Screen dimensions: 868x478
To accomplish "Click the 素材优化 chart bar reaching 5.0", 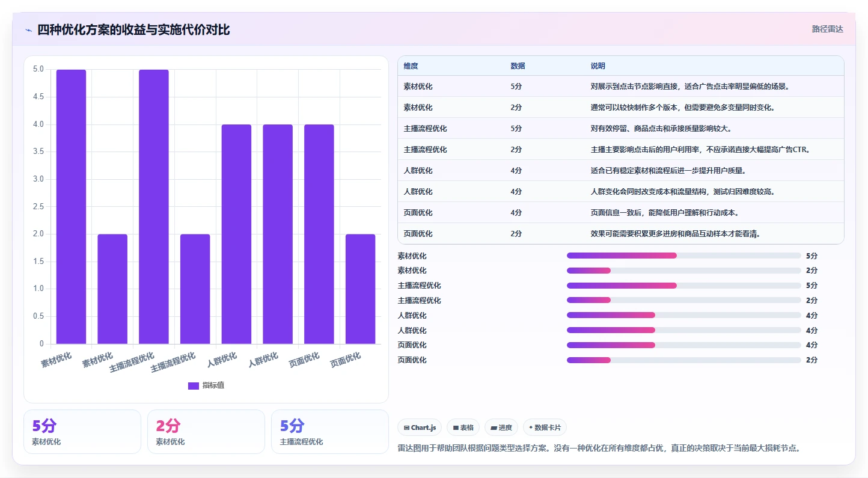I will click(72, 207).
